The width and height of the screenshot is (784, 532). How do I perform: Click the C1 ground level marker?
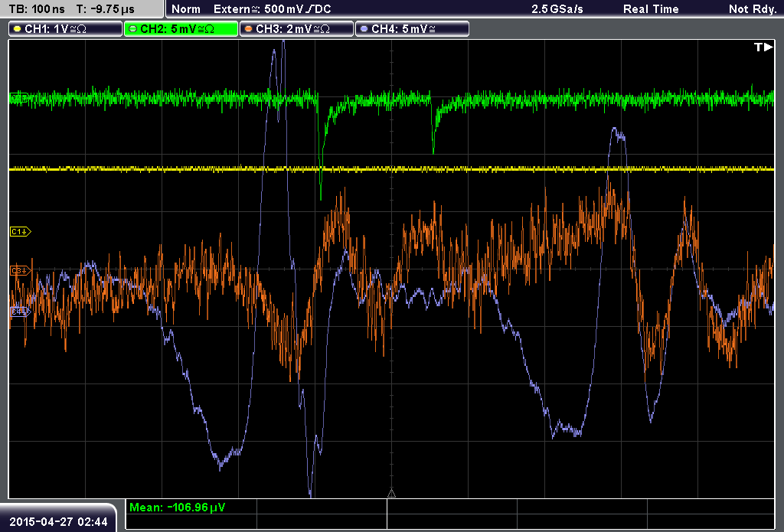coord(21,231)
